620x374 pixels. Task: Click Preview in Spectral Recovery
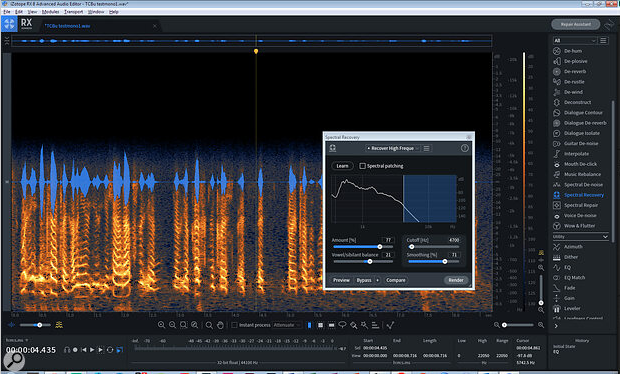click(x=341, y=280)
